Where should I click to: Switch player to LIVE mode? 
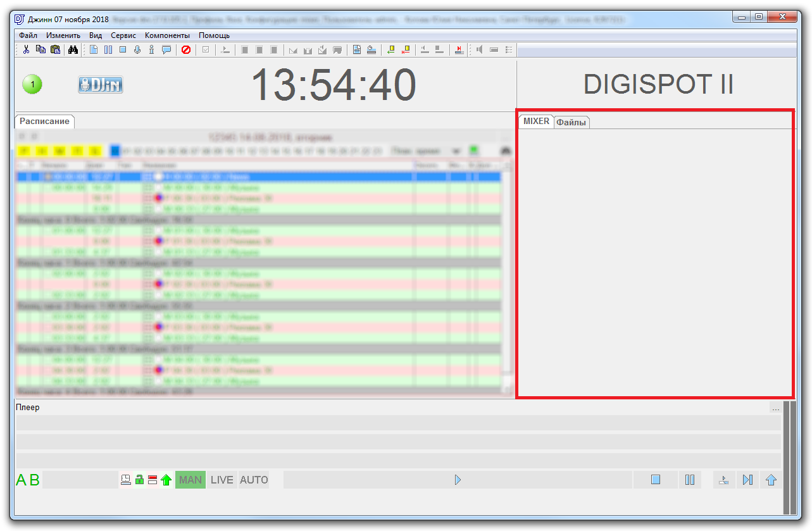click(222, 480)
